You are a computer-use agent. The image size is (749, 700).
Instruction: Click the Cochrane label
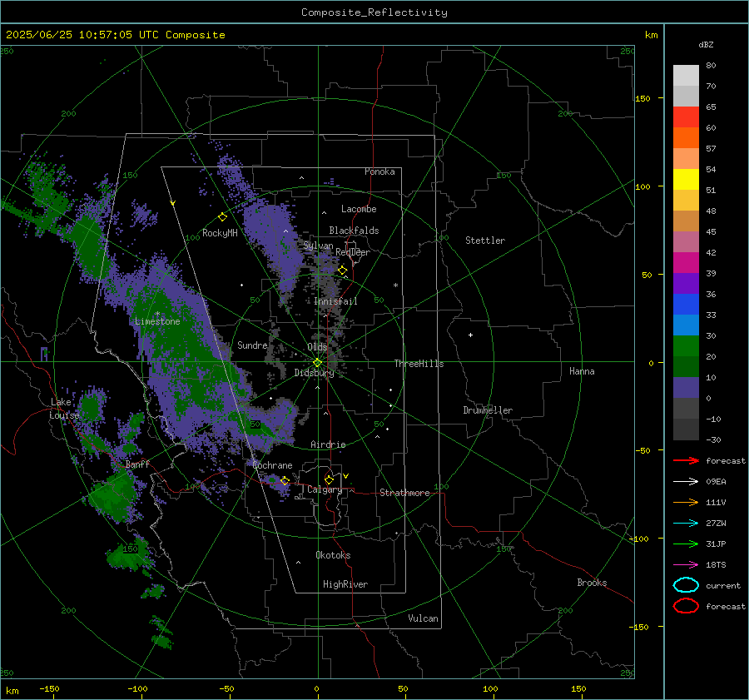[272, 465]
